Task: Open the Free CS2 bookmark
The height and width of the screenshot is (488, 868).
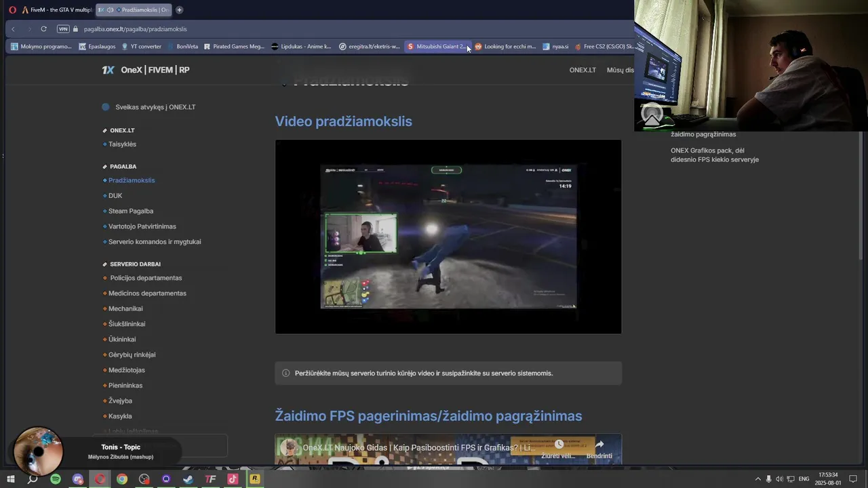Action: (604, 47)
